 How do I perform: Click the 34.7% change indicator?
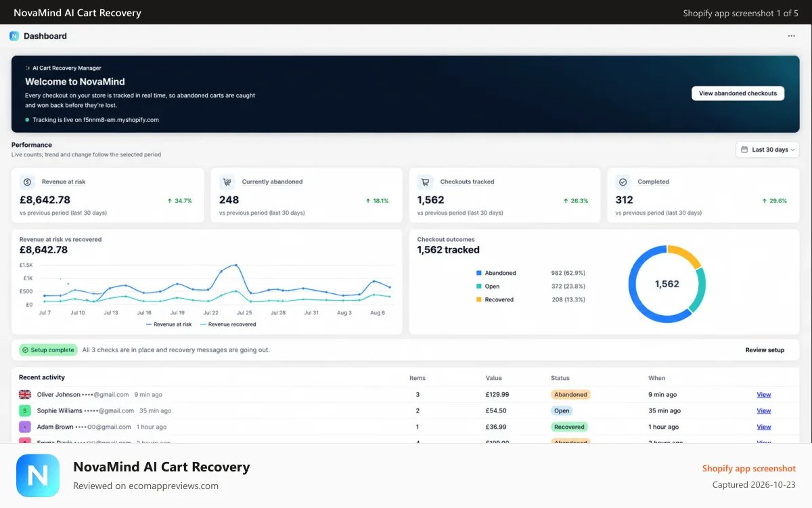pyautogui.click(x=179, y=200)
